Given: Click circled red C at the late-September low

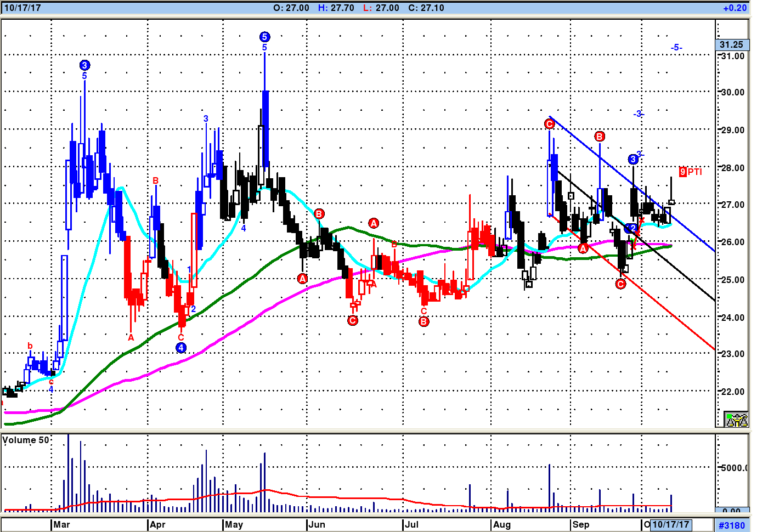Looking at the screenshot, I should 620,284.
